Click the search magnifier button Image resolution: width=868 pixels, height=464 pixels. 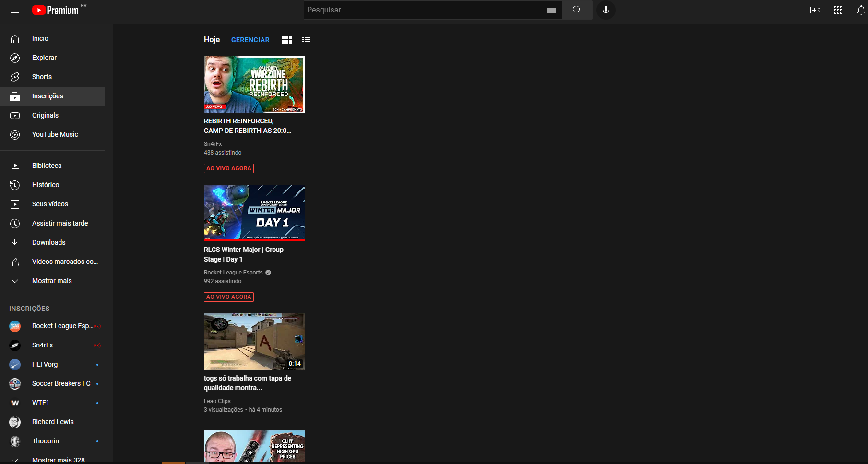pyautogui.click(x=577, y=10)
